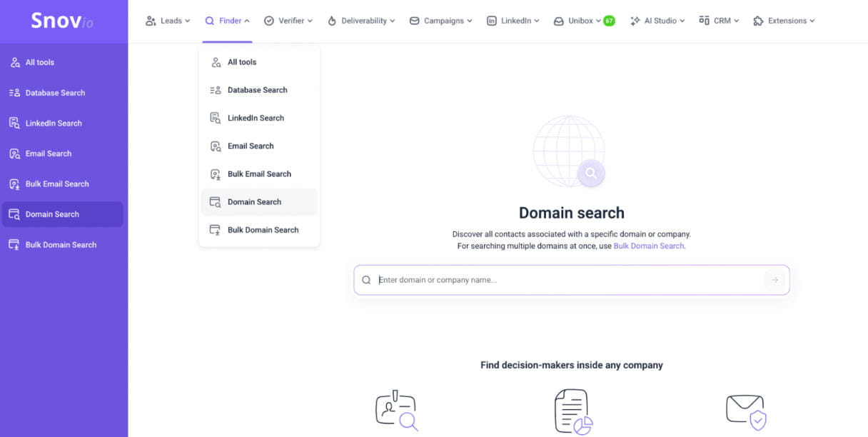Select Domain Search in the Finder dropdown
Viewport: 868px width, 437px height.
pos(259,202)
